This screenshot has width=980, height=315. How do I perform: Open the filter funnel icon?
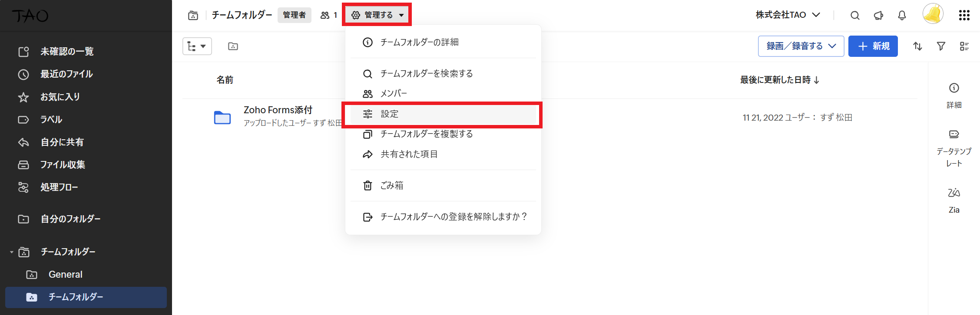941,46
